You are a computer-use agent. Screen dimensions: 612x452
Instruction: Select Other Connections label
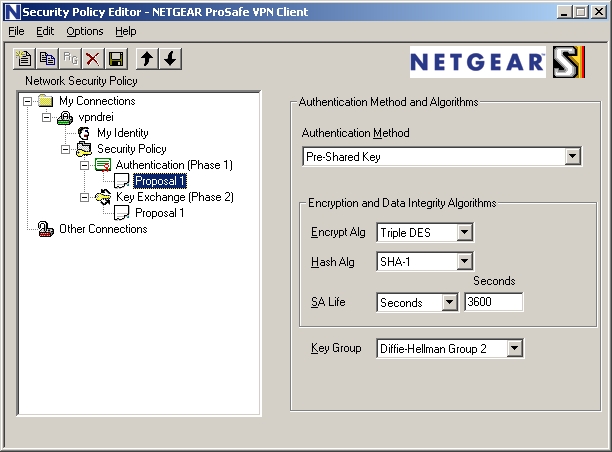point(103,229)
